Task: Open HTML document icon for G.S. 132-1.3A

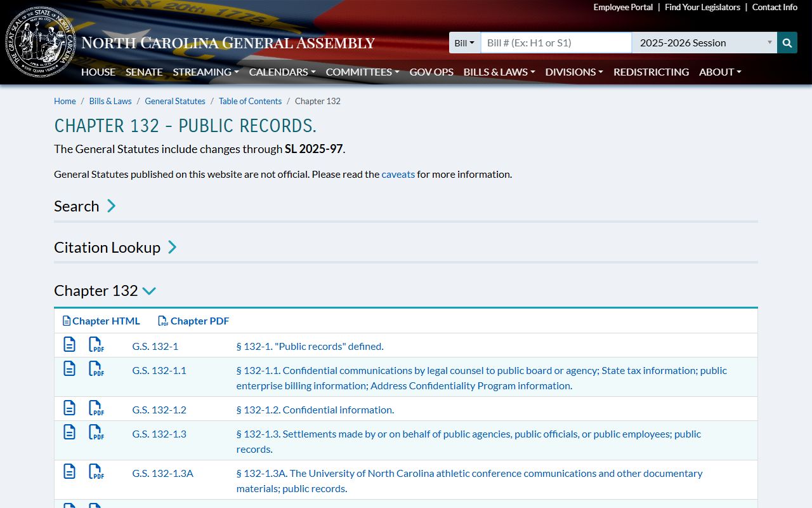Action: tap(69, 472)
